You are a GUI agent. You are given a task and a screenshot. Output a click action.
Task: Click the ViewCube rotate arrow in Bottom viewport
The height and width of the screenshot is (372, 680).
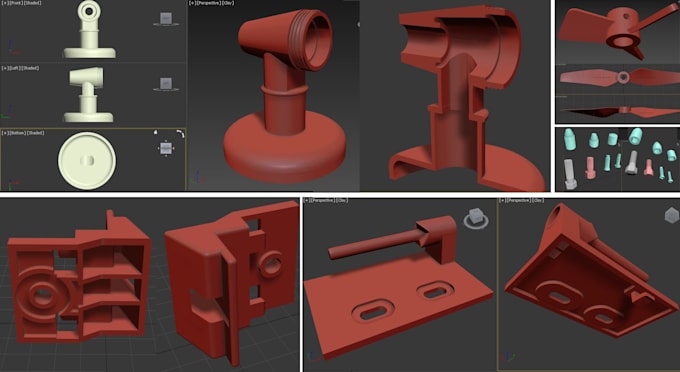coord(180,134)
